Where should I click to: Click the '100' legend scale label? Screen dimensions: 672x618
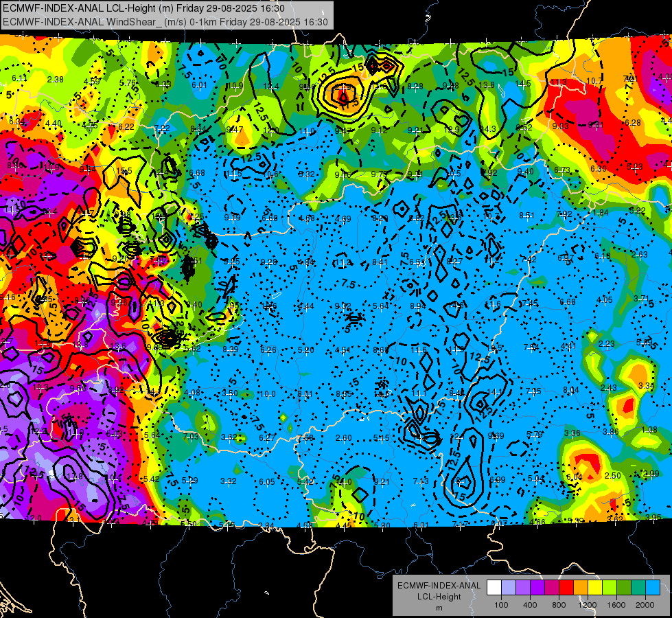click(x=501, y=605)
